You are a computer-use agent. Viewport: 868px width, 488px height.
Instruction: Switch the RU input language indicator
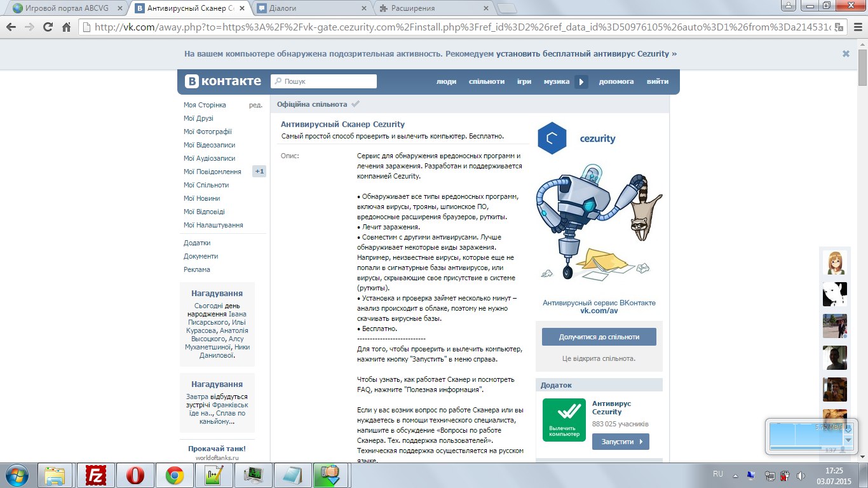click(718, 474)
